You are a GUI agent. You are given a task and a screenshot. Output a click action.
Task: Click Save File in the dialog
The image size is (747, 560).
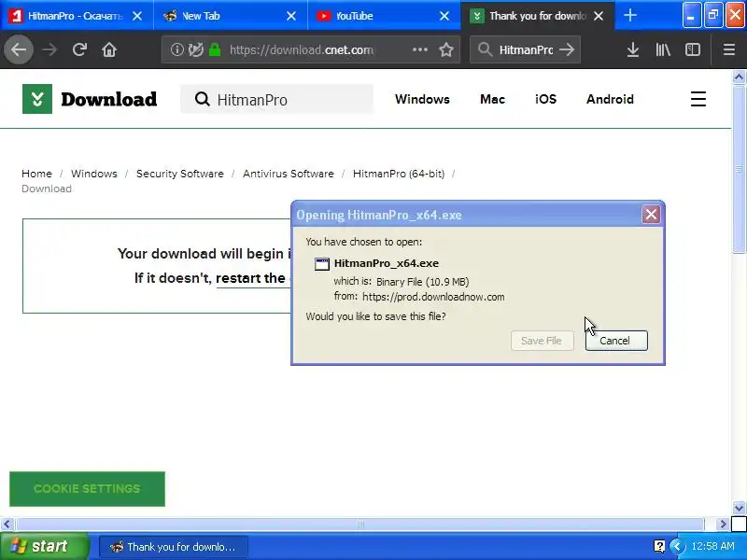pyautogui.click(x=543, y=341)
